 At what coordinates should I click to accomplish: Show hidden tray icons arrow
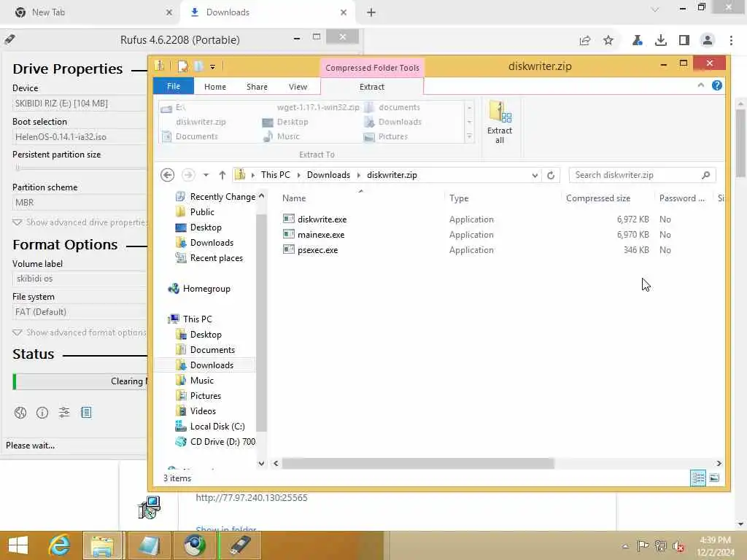[x=625, y=546]
